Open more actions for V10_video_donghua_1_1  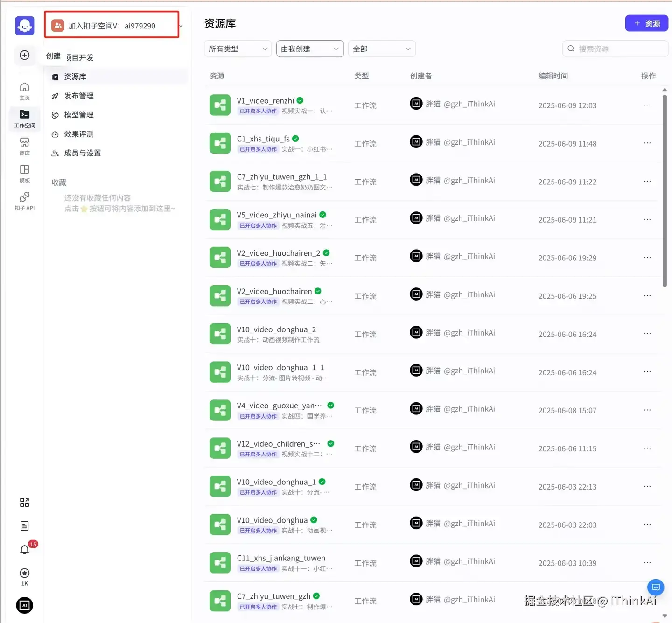tap(647, 372)
